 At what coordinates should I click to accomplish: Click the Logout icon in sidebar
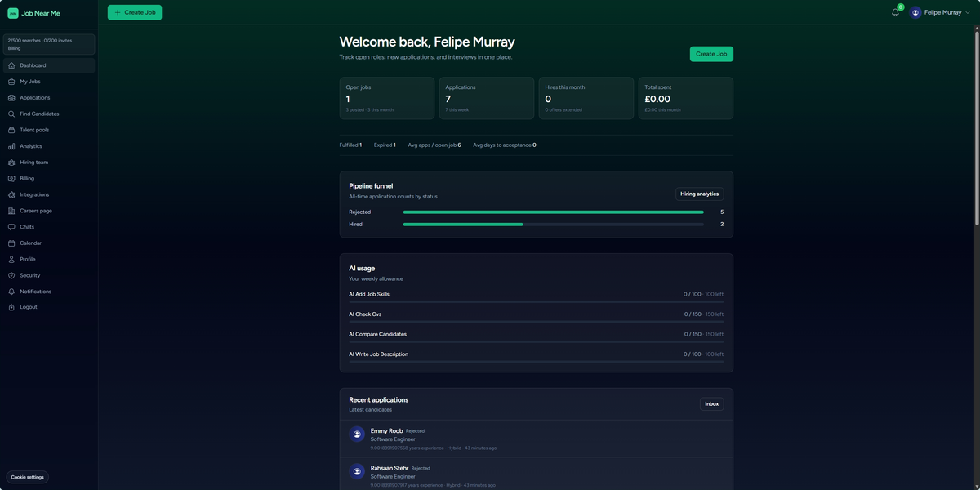pos(11,307)
